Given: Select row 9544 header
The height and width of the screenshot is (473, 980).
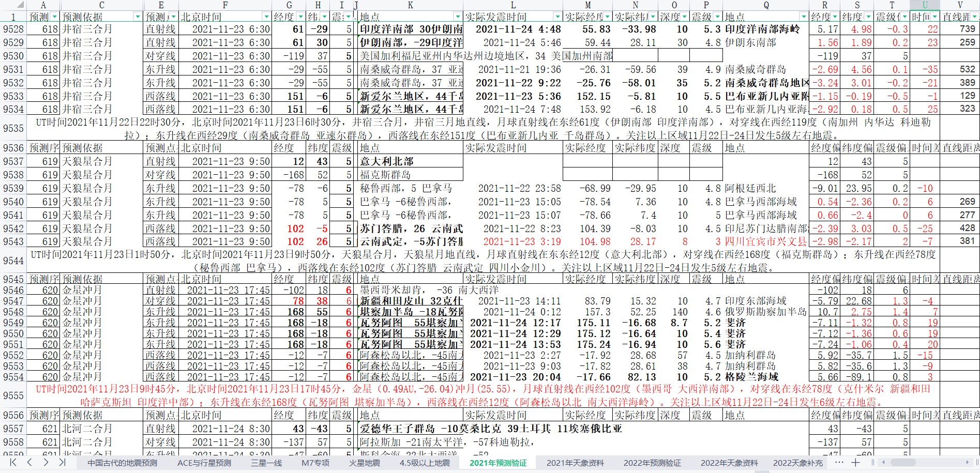Looking at the screenshot, I should point(13,261).
